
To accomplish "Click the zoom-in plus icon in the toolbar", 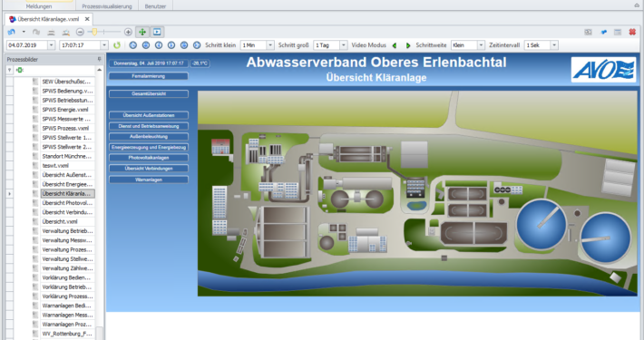I will coord(128,32).
